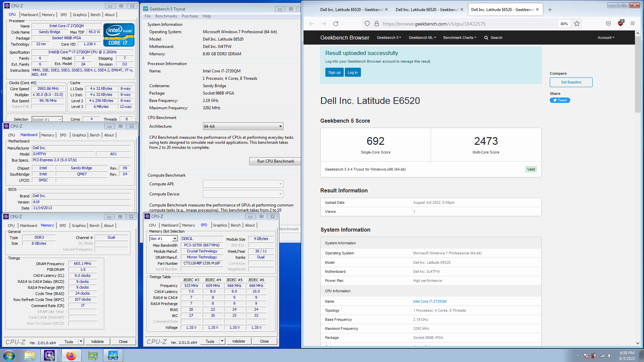The width and height of the screenshot is (644, 362).
Task: Click Sign up button
Action: pos(334,72)
